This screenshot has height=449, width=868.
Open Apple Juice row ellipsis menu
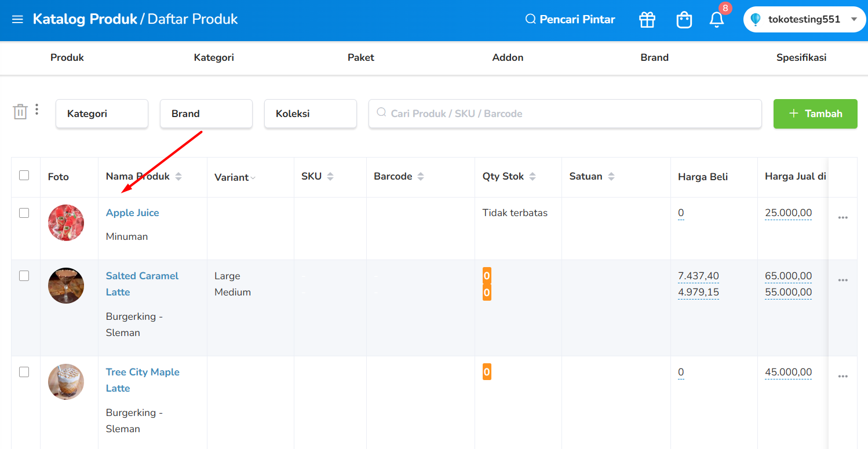(x=843, y=218)
